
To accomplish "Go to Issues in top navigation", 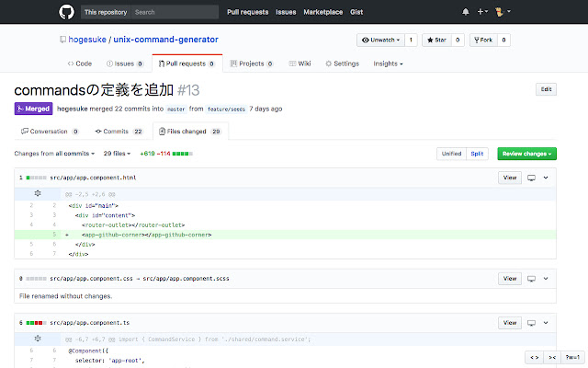I will [286, 12].
